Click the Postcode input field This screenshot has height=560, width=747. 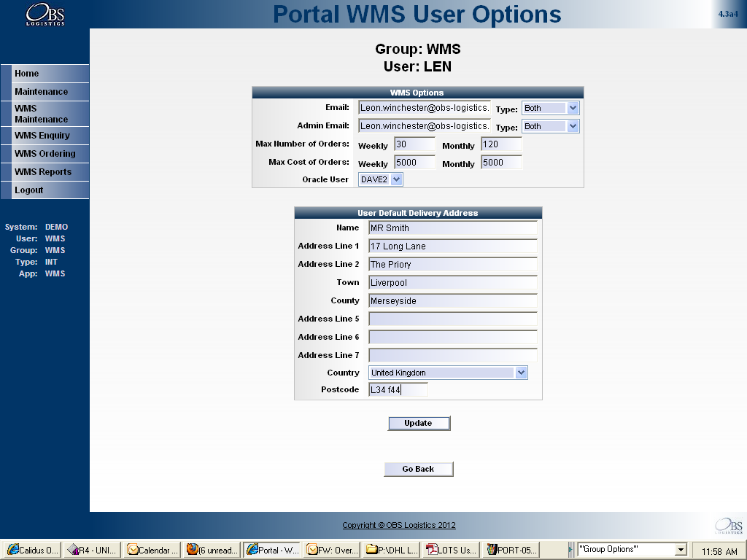(398, 389)
